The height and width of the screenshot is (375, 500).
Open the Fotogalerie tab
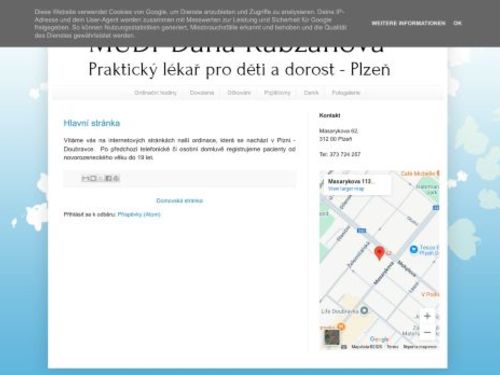pyautogui.click(x=346, y=93)
